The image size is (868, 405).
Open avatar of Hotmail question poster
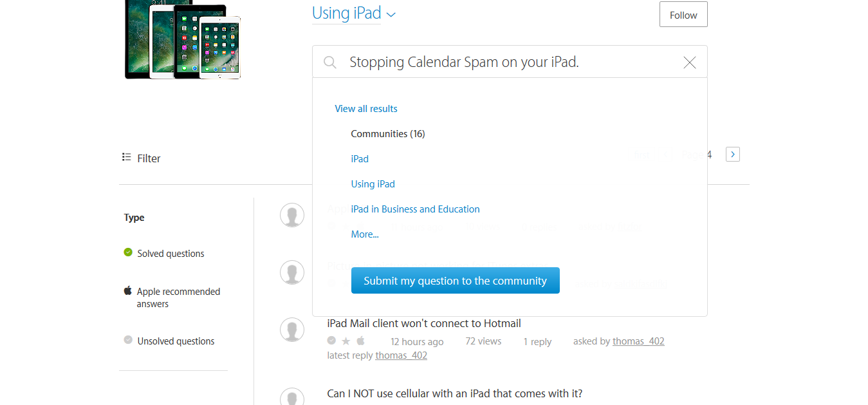[292, 329]
